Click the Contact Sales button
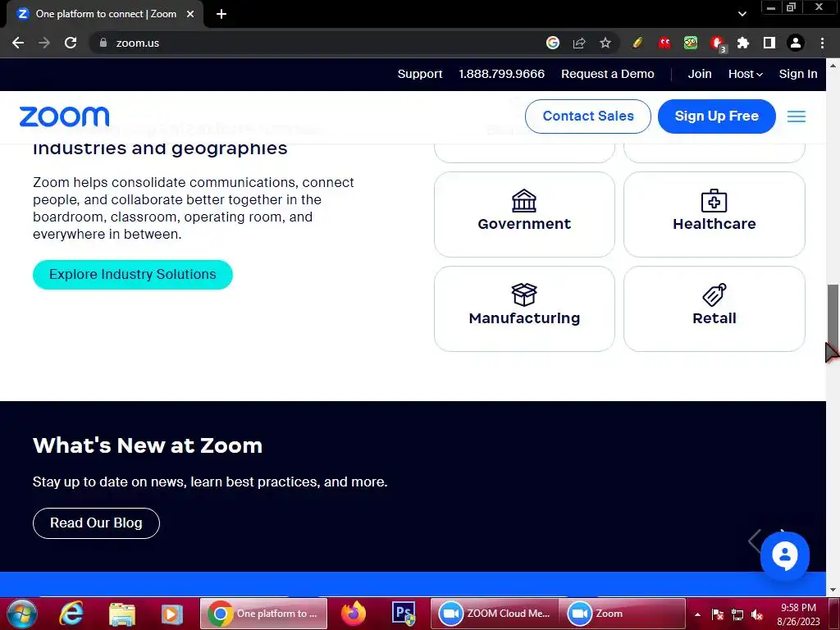The width and height of the screenshot is (840, 630). pos(587,116)
